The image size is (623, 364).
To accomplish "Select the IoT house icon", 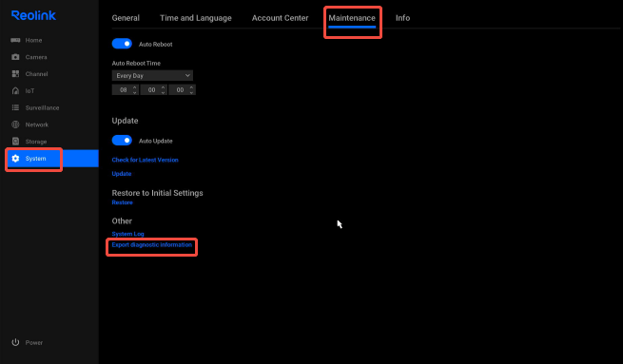I will click(x=15, y=91).
